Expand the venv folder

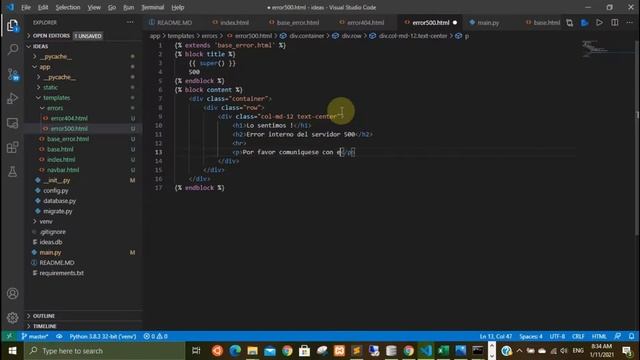pyautogui.click(x=46, y=221)
